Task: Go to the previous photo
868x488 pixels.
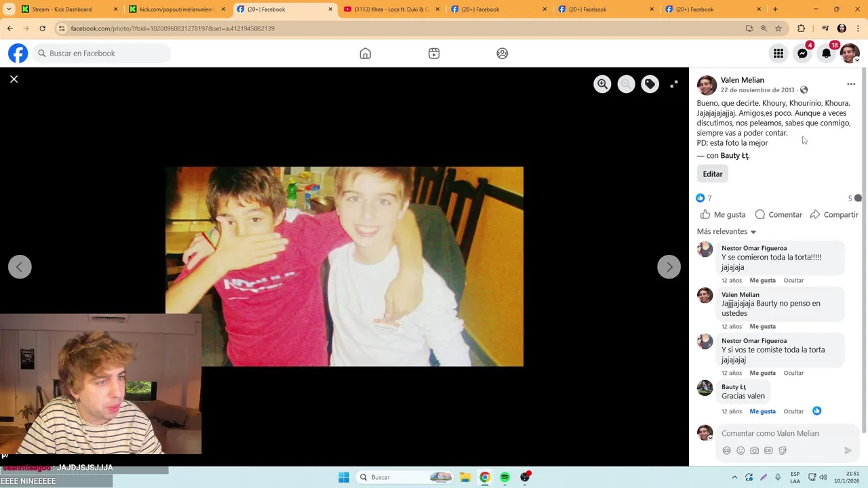Action: coord(20,267)
